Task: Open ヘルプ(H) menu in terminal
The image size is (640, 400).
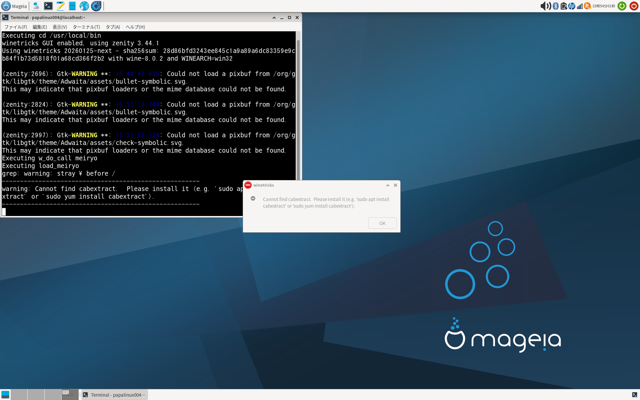Action: pyautogui.click(x=135, y=27)
